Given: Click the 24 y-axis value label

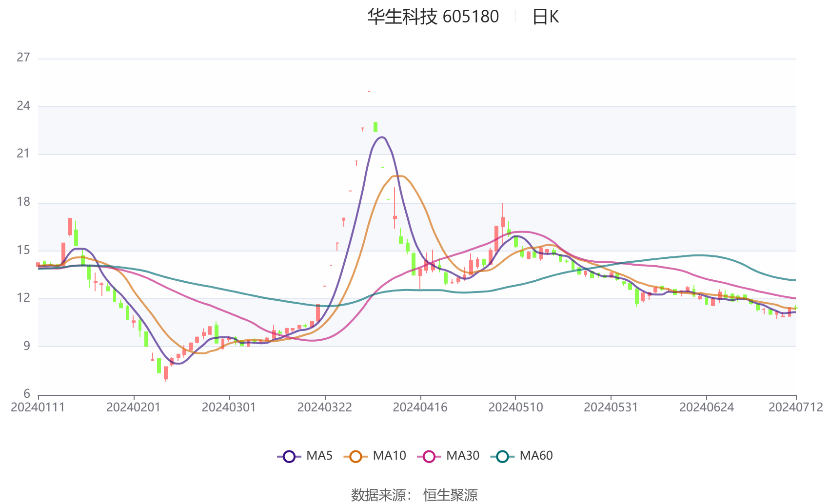Looking at the screenshot, I should [23, 106].
